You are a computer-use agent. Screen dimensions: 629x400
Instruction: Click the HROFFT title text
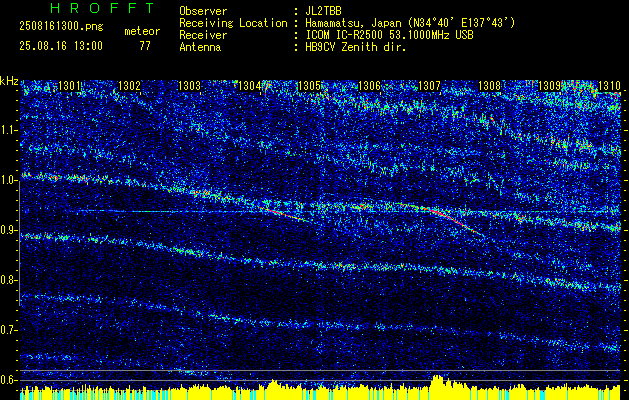click(102, 8)
